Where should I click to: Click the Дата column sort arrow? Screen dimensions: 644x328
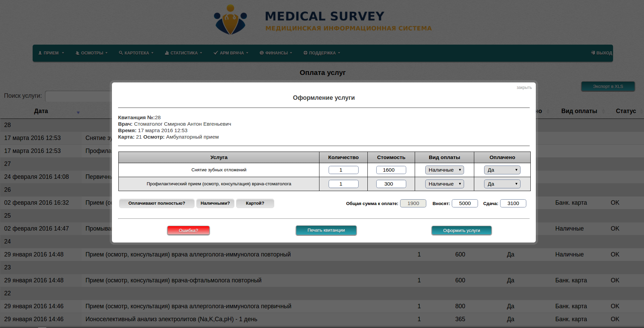coord(78,112)
